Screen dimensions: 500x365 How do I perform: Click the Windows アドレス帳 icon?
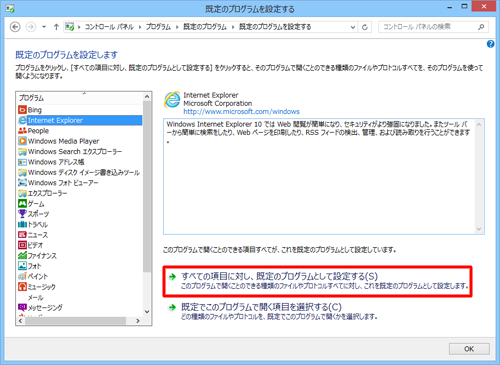[x=22, y=162]
